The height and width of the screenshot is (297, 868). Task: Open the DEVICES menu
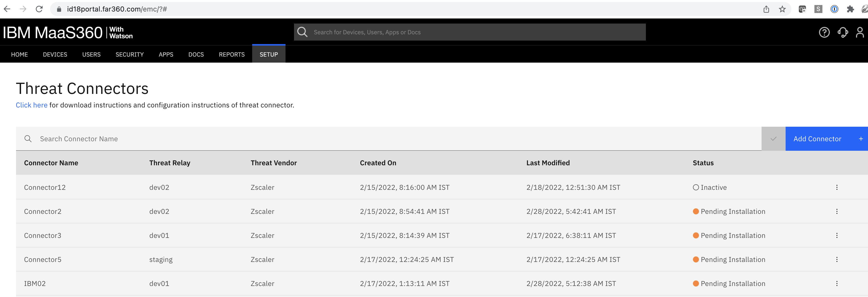point(55,55)
